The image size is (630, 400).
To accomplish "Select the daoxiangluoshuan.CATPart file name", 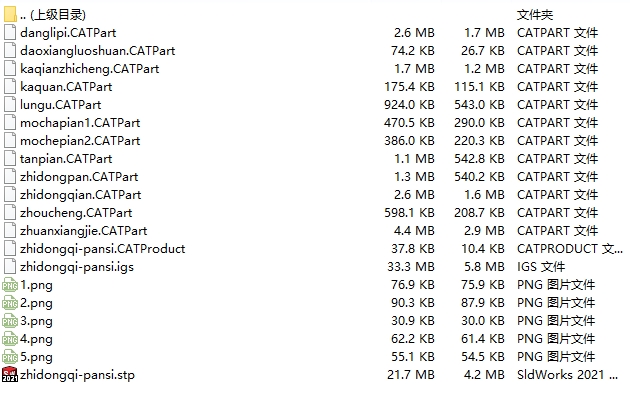I will point(98,51).
